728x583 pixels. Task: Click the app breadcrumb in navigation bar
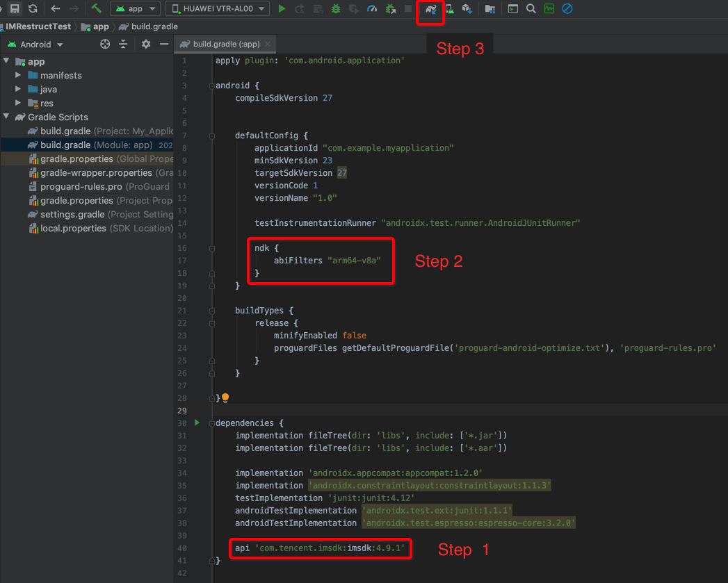tap(101, 26)
